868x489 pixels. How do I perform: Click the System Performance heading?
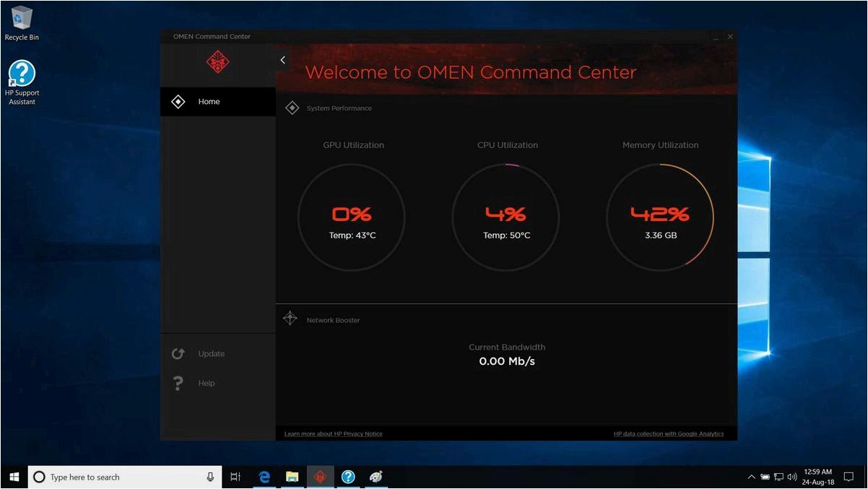point(339,108)
